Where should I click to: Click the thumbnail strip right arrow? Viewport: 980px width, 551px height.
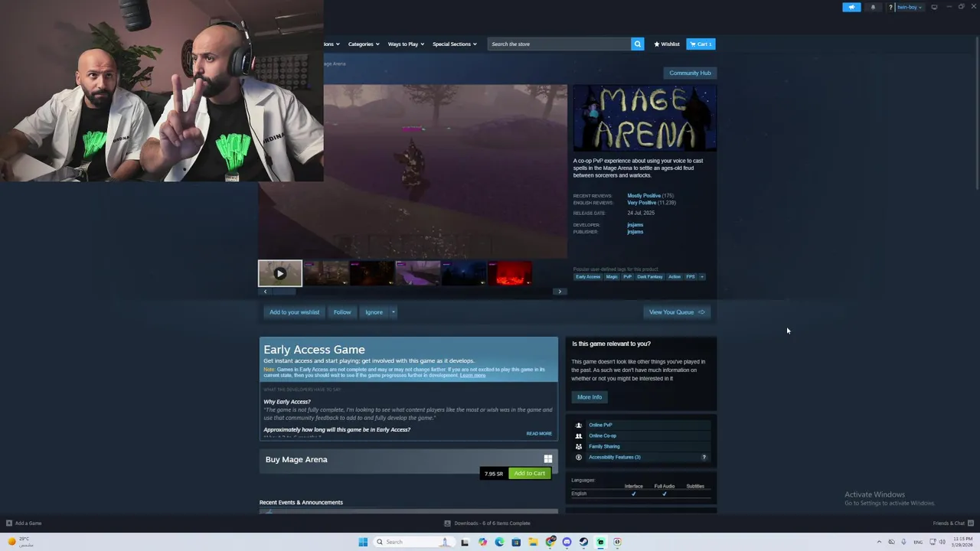[x=560, y=292]
